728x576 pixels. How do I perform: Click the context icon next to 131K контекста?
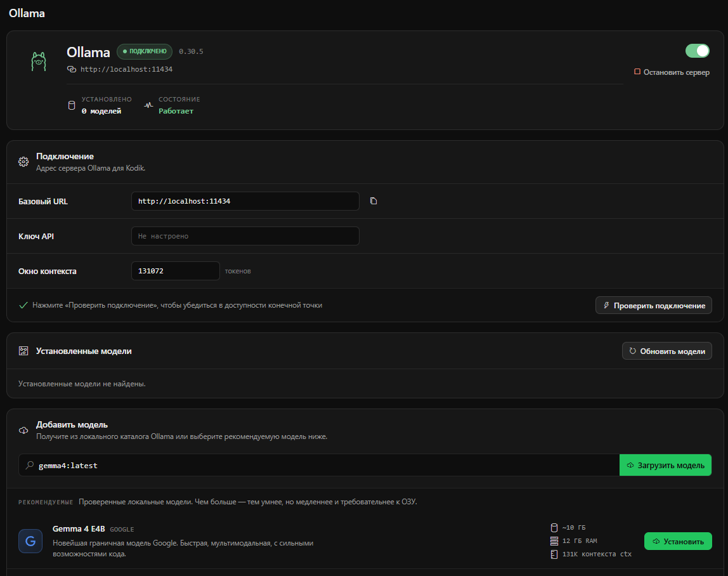[x=554, y=554]
